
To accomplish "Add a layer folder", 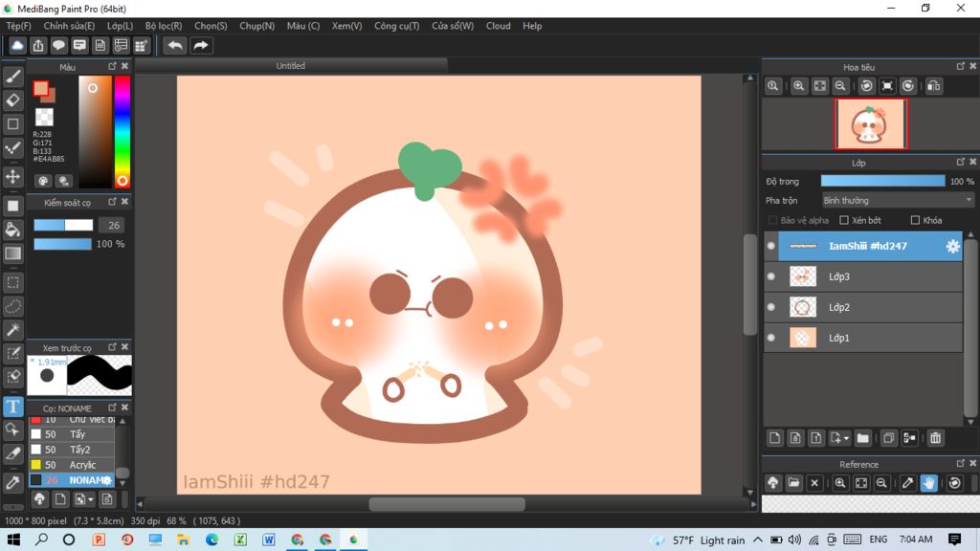I will pyautogui.click(x=862, y=438).
